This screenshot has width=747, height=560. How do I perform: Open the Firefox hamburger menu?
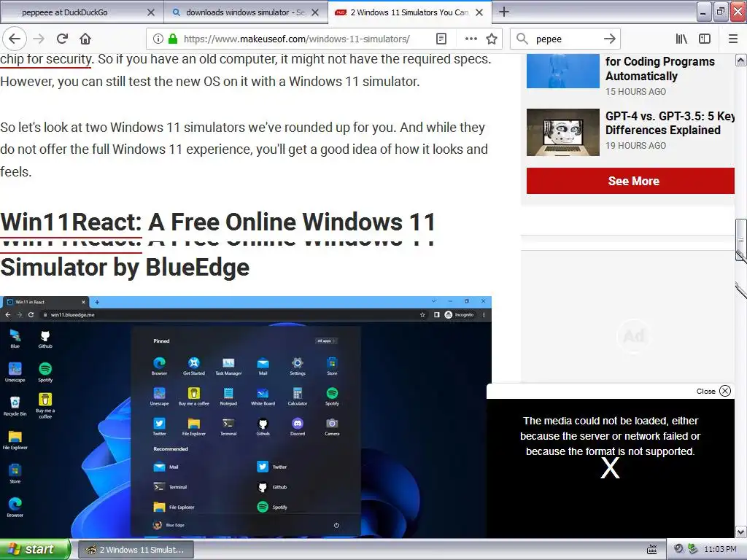pyautogui.click(x=732, y=39)
